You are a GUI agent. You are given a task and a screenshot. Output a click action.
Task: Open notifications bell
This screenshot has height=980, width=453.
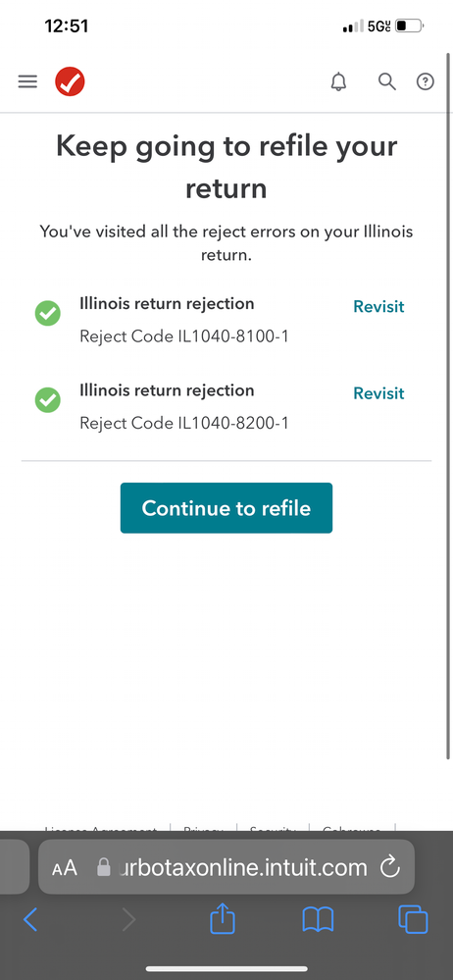pyautogui.click(x=338, y=81)
